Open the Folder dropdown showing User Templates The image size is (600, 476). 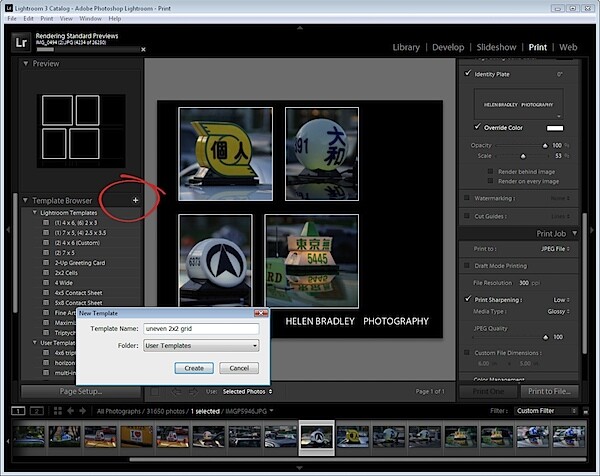pyautogui.click(x=201, y=346)
